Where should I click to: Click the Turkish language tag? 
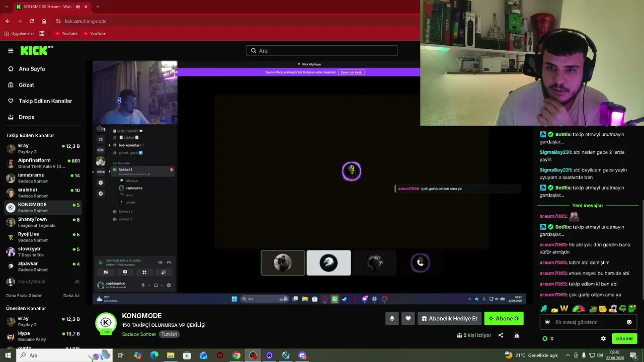(169, 334)
